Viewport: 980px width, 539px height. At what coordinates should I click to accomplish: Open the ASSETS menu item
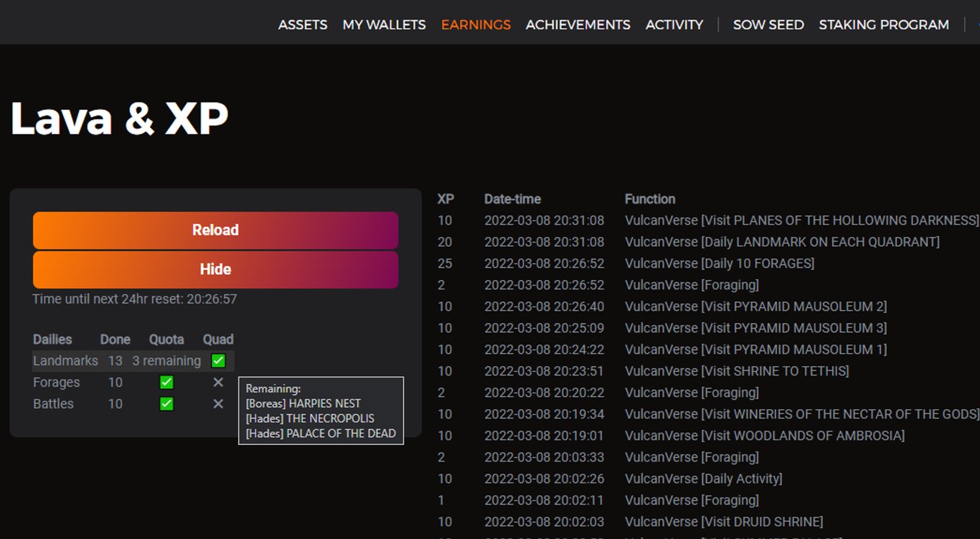pyautogui.click(x=303, y=24)
